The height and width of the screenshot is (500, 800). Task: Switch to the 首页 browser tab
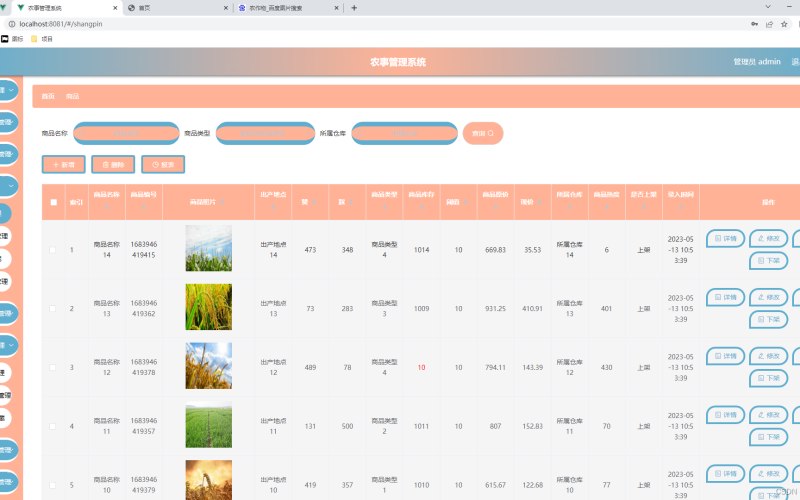coord(176,8)
